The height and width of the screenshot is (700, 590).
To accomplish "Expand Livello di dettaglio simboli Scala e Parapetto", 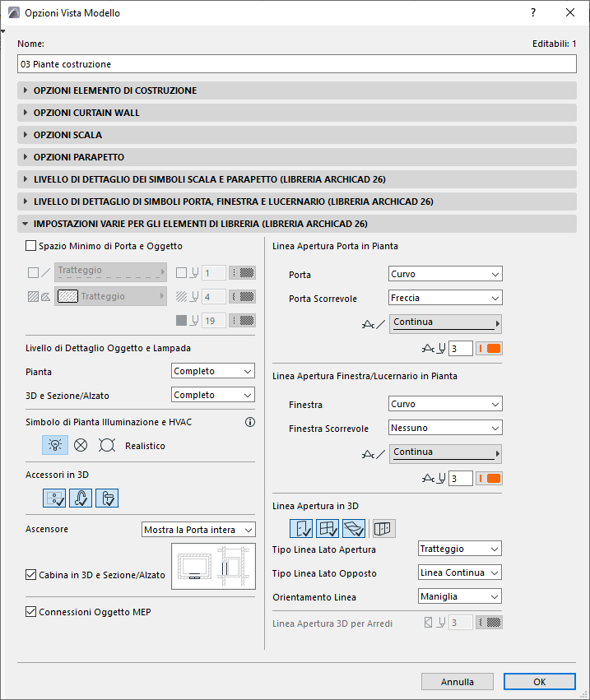I will click(297, 179).
